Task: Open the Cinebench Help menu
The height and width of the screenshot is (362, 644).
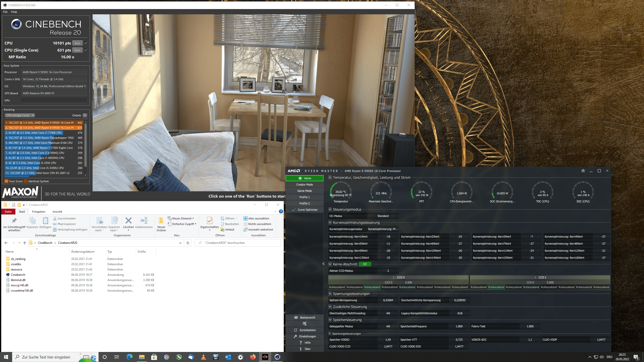Action: [14, 12]
